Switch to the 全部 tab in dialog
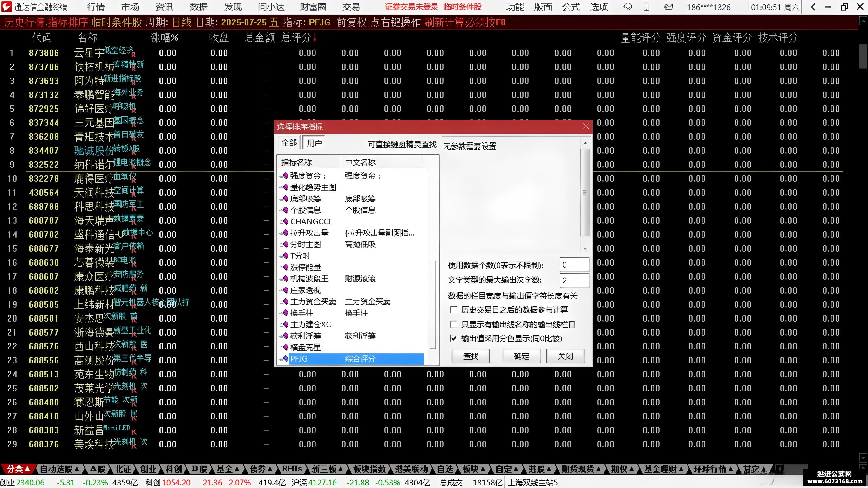This screenshot has height=488, width=868. coord(289,143)
